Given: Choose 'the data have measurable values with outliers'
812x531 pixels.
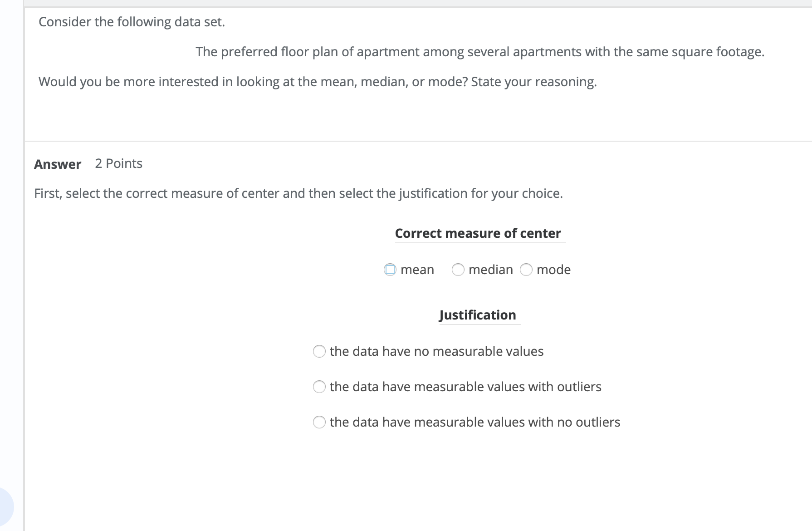Looking at the screenshot, I should (x=319, y=387).
